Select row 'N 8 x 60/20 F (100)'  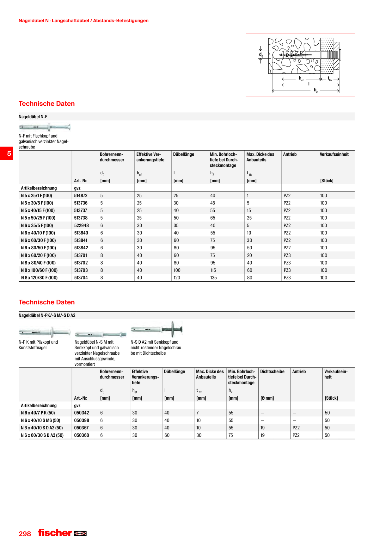coord(187,255)
